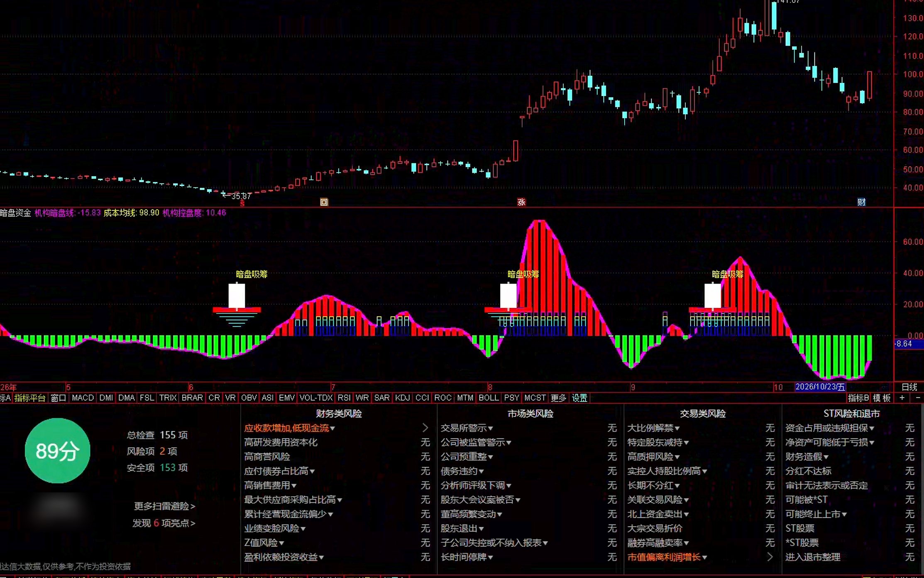Open the 应收款增加,低现金流 detail arrow
Image resolution: width=924 pixels, height=578 pixels.
[425, 428]
